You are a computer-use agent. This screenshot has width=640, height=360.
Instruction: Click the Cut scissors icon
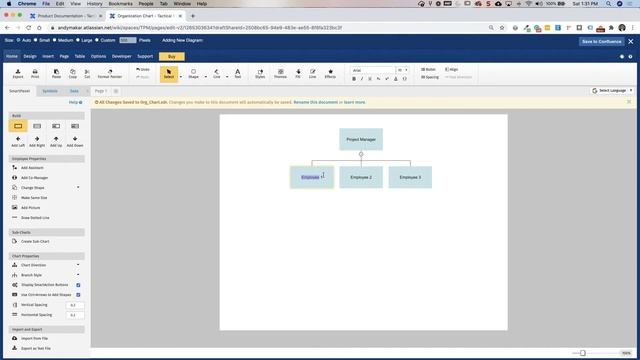[x=87, y=73]
